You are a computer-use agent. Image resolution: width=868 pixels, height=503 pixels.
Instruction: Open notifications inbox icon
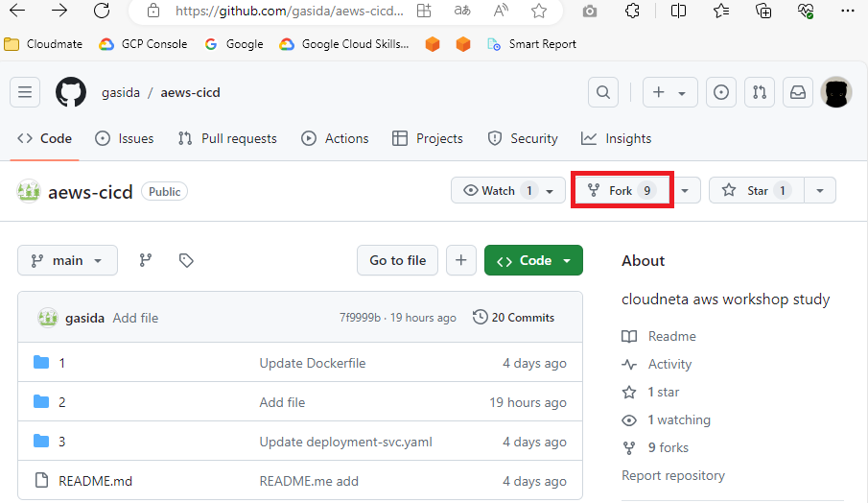pyautogui.click(x=798, y=92)
